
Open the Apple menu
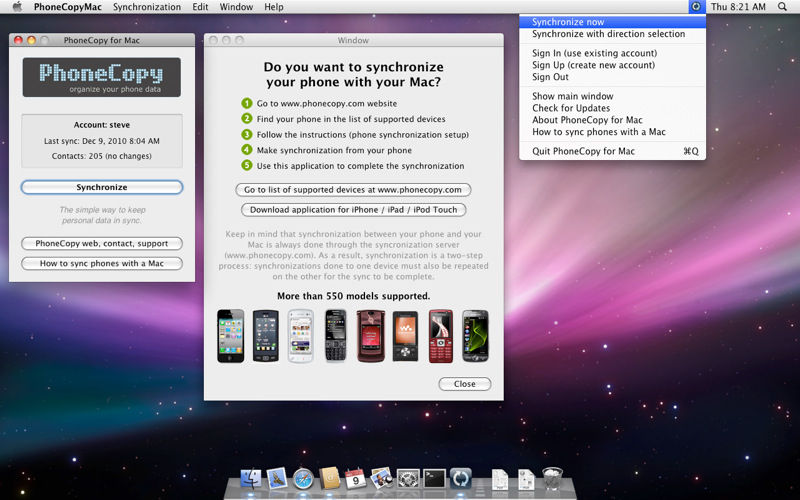(17, 7)
